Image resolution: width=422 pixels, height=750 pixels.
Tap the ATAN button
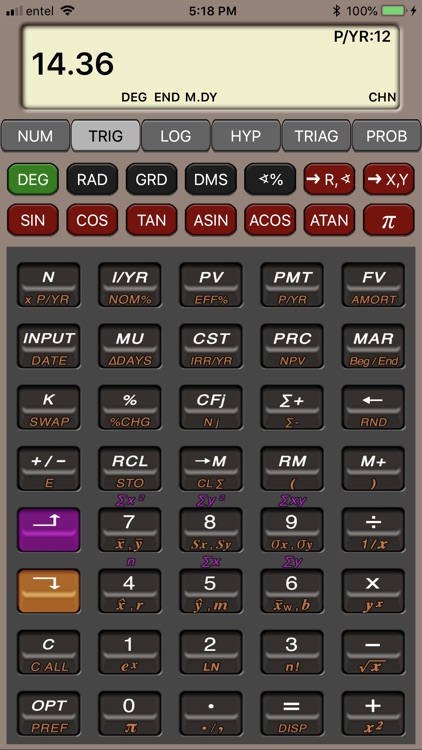(x=329, y=220)
